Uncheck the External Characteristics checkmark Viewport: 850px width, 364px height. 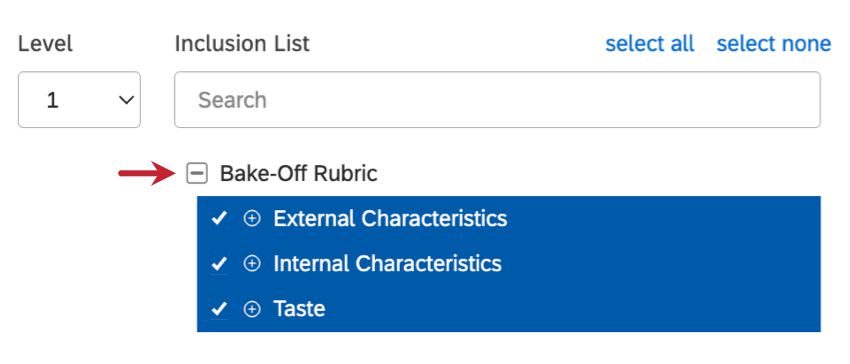point(219,219)
